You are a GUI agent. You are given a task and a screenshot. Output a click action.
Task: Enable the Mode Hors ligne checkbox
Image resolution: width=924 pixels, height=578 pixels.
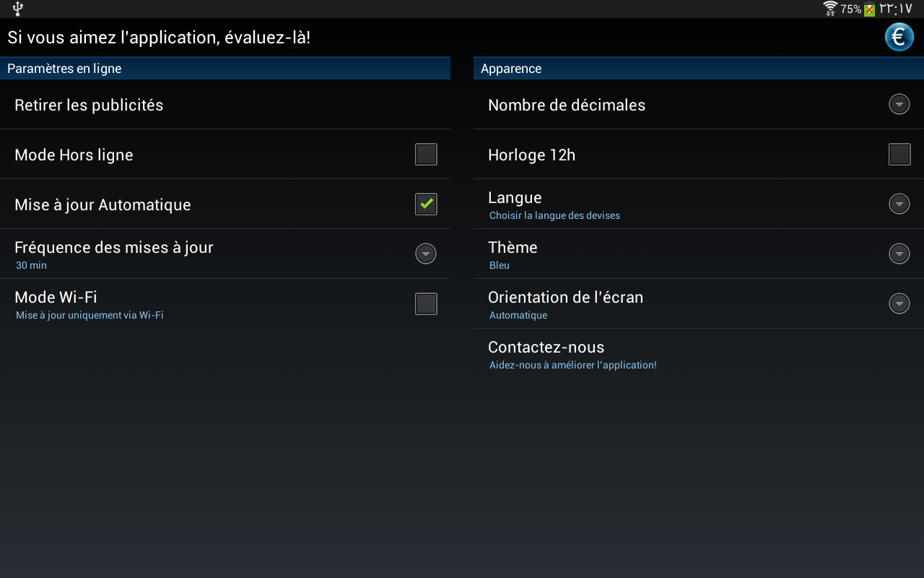[426, 155]
